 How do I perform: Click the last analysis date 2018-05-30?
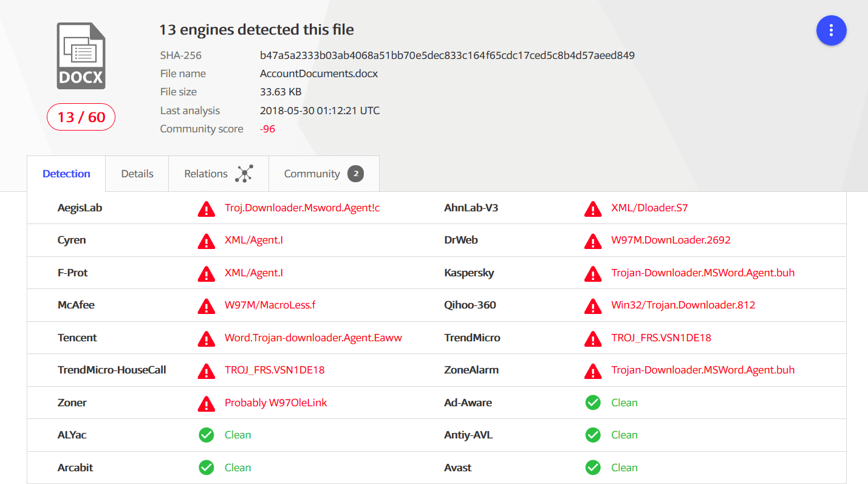320,111
